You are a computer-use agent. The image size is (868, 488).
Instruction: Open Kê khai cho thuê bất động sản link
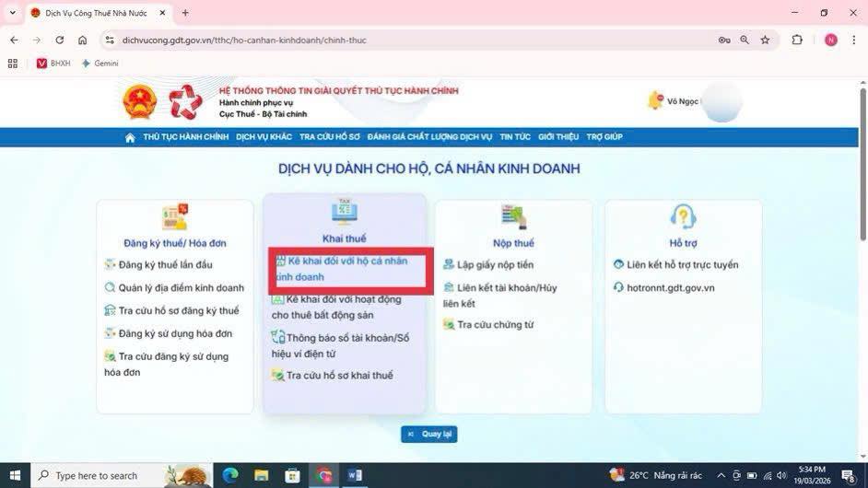pyautogui.click(x=336, y=308)
